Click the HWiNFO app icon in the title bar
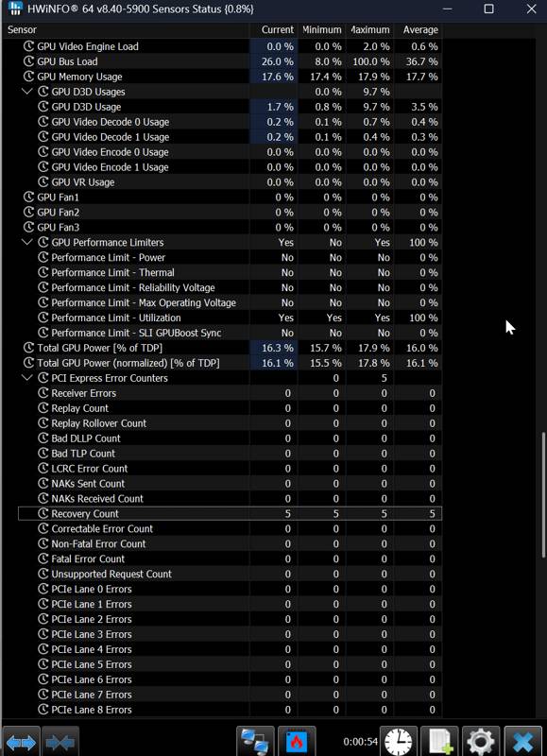 15,9
